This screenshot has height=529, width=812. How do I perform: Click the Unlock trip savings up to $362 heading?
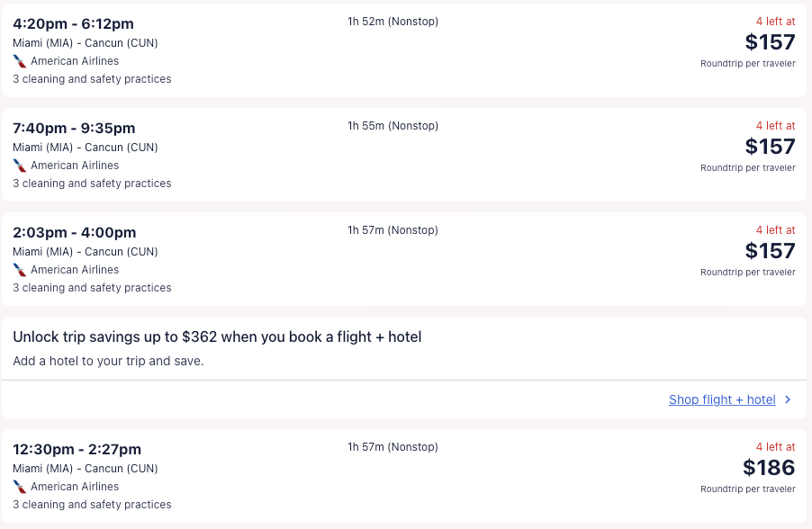[217, 336]
